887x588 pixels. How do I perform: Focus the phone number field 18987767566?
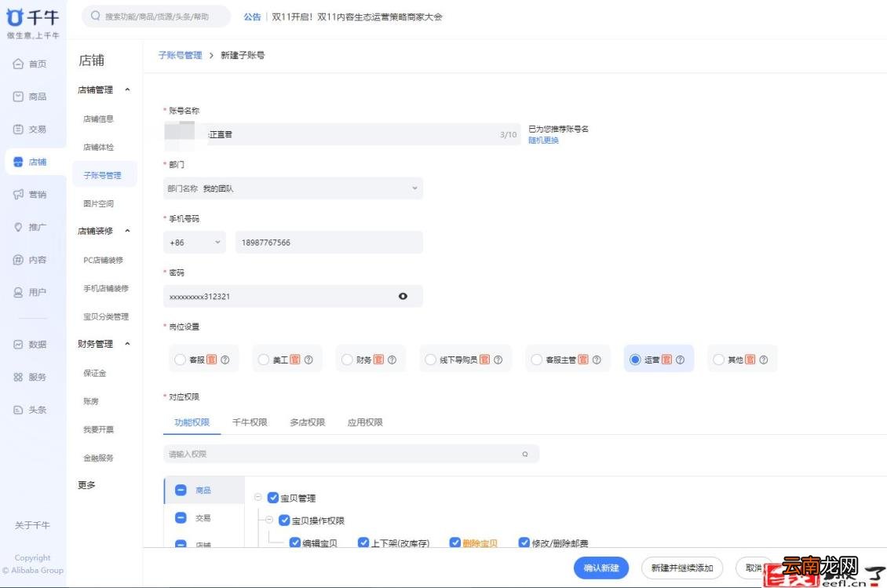point(329,243)
